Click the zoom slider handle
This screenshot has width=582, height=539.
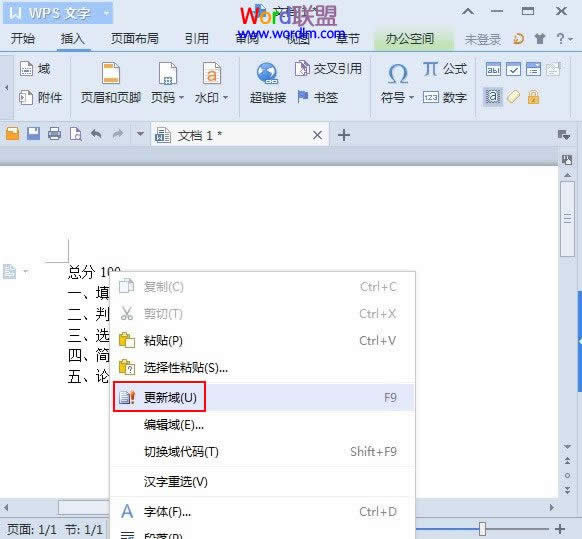pos(482,528)
